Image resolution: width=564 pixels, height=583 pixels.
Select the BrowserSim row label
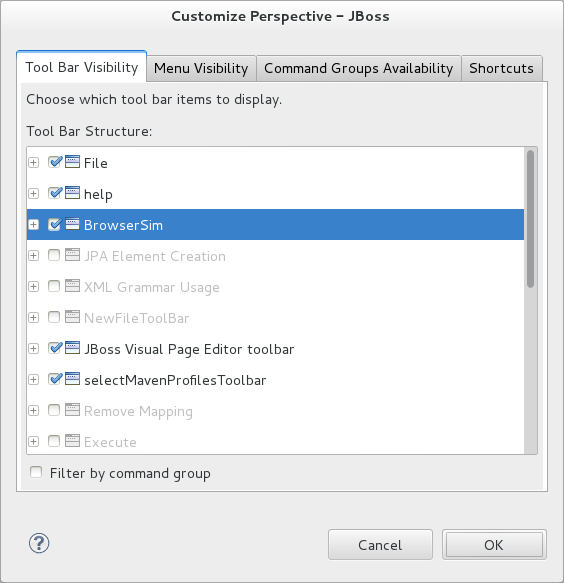[x=123, y=225]
